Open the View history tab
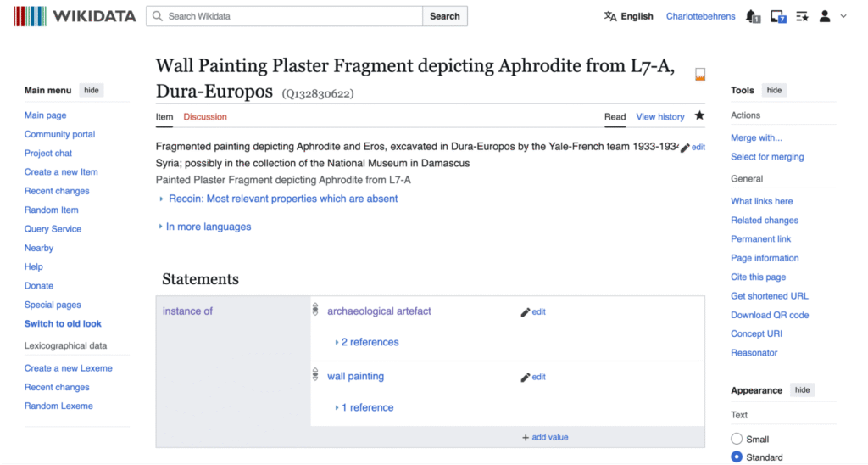Screen dimensions: 868x465 659,117
